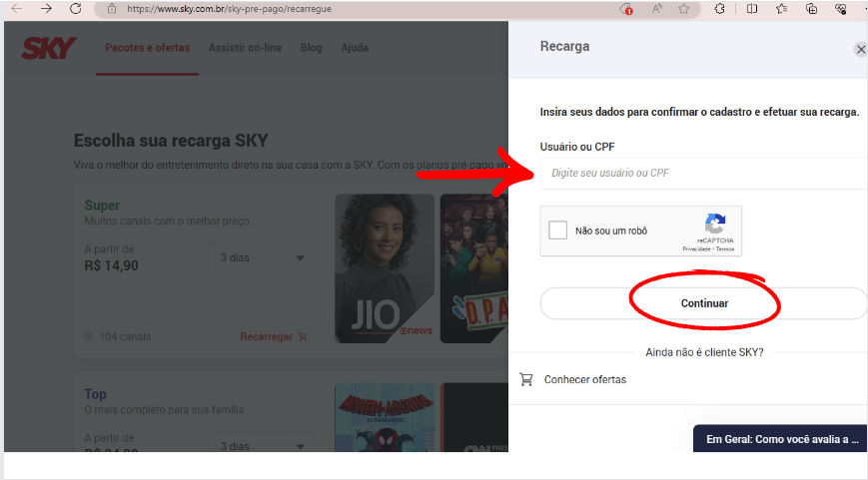
Task: Click the reCAPTCHA logo
Action: [x=715, y=224]
